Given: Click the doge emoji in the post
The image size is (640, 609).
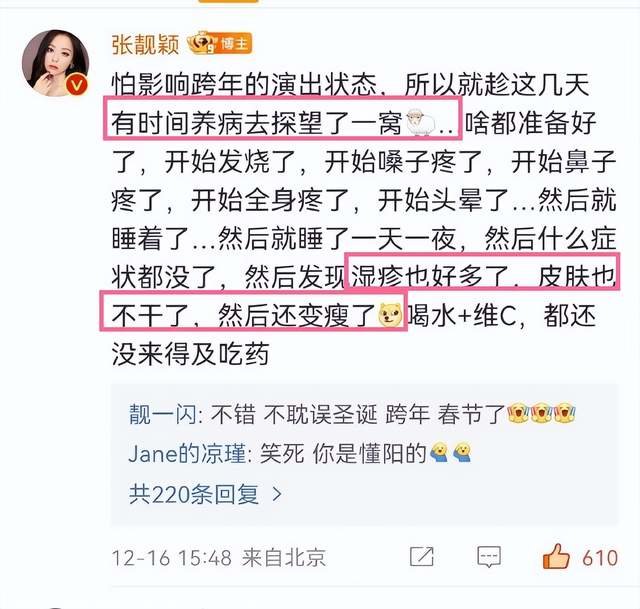Looking at the screenshot, I should (x=390, y=315).
